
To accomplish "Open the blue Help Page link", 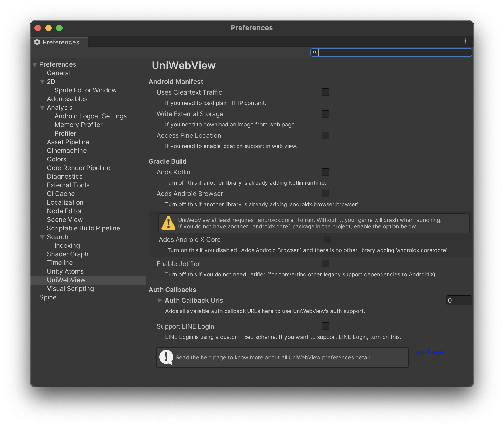I will click(x=428, y=352).
